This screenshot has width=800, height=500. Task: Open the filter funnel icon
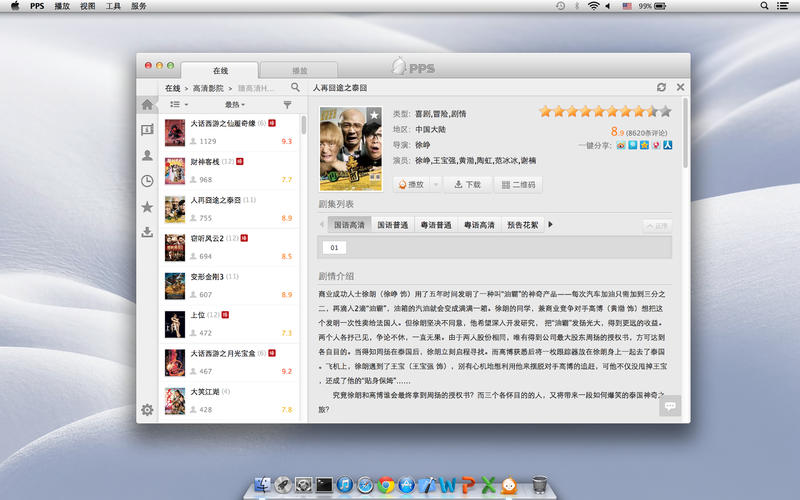(287, 105)
